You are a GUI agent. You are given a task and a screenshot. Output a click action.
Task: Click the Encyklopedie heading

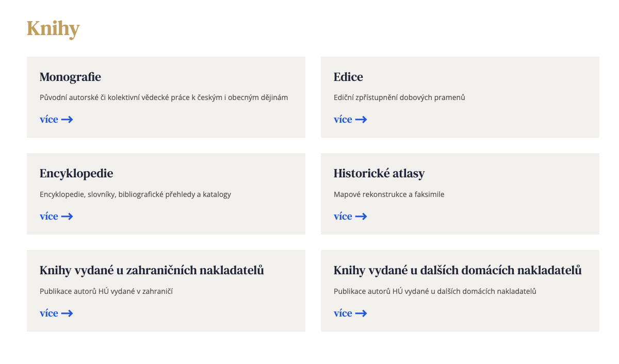[x=76, y=173]
